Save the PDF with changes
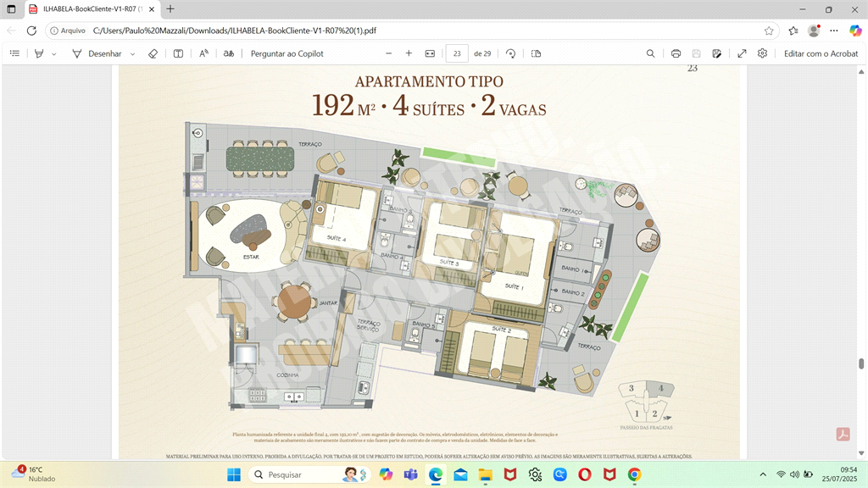The image size is (868, 488). [x=697, y=53]
